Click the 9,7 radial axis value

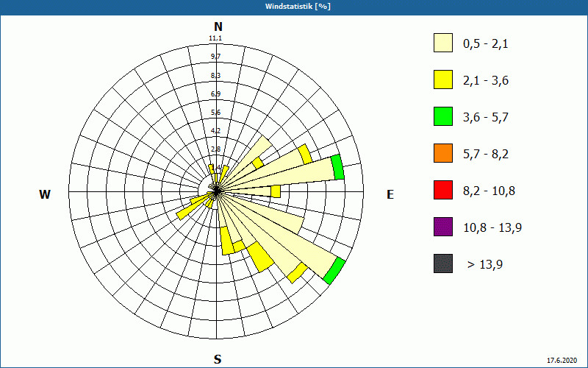(x=215, y=57)
